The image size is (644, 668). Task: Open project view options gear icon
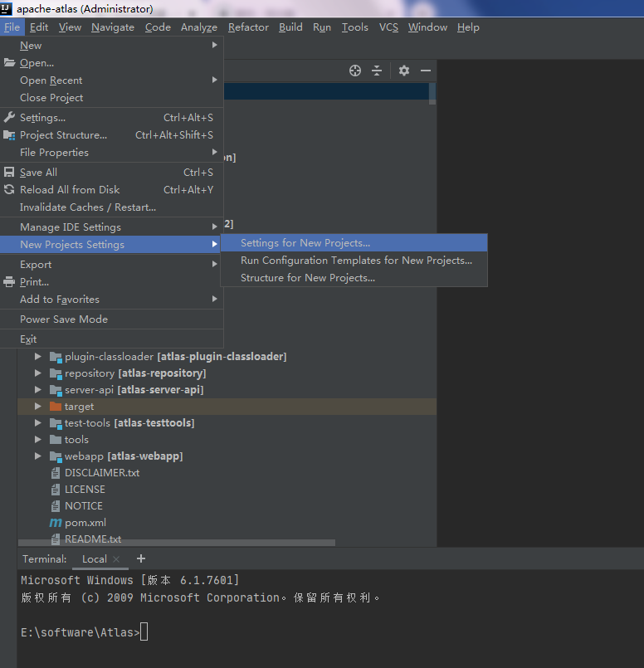(x=404, y=71)
